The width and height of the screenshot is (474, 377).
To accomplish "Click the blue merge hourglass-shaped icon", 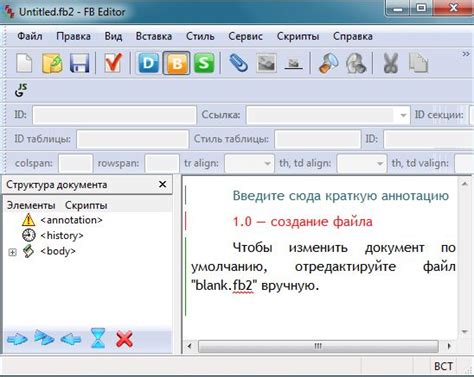I will click(x=98, y=338).
